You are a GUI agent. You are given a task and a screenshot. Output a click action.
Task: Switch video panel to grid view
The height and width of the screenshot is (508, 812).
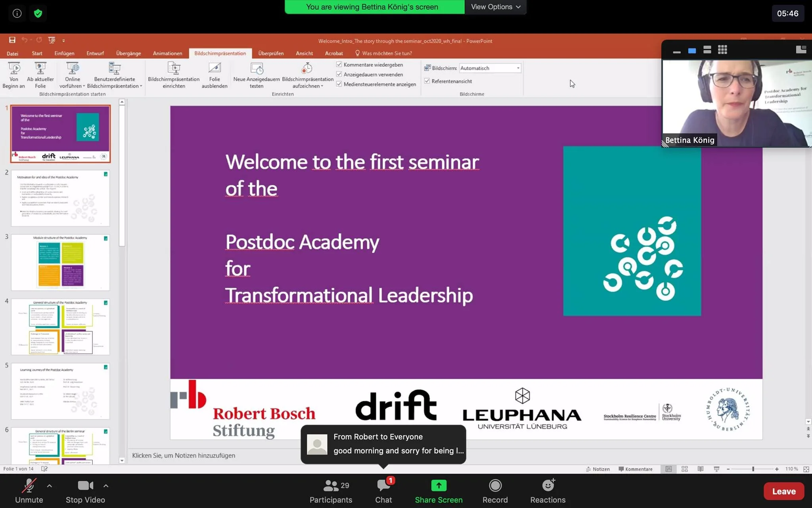722,50
